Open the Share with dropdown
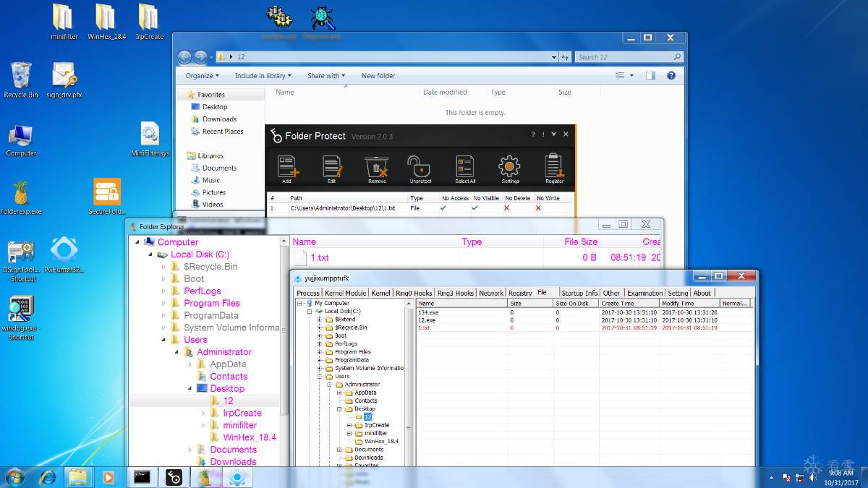This screenshot has width=868, height=488. coord(326,75)
